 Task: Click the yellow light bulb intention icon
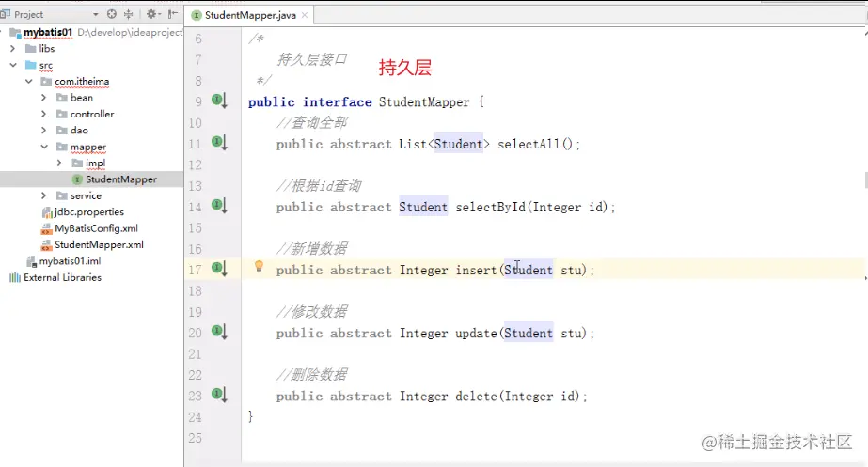[x=259, y=267]
